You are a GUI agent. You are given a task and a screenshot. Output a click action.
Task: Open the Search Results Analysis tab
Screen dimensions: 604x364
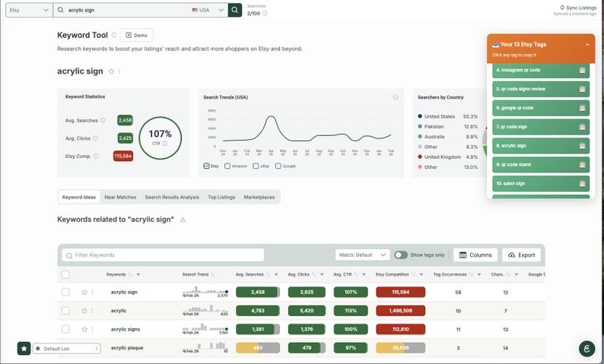click(x=172, y=197)
